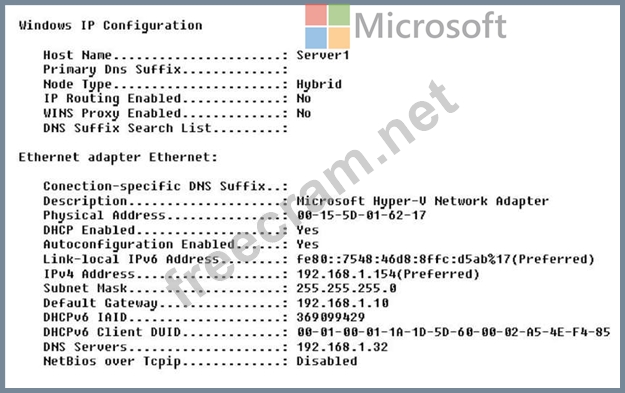Click the Host Name value Server1

(322, 55)
